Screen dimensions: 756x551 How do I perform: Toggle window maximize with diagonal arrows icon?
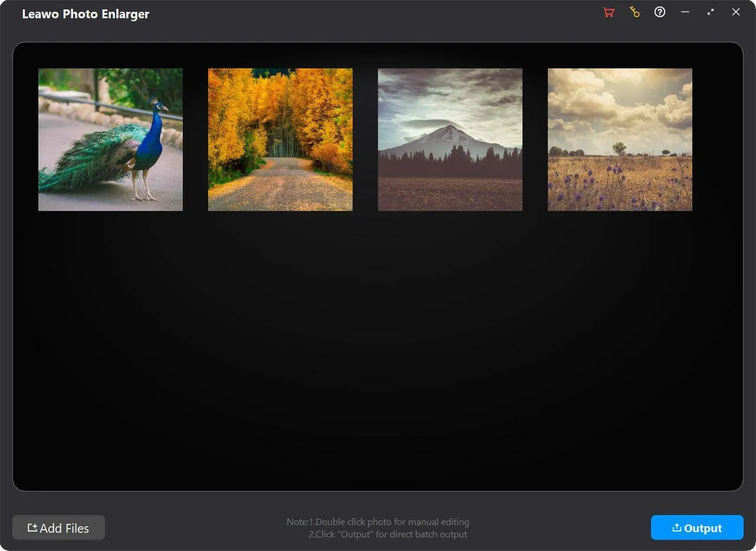point(711,12)
